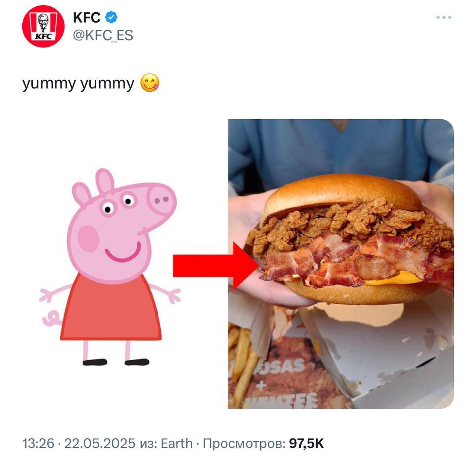Screen dimensions: 476x456
Task: Click the red arrow graphic
Action: coord(216,266)
